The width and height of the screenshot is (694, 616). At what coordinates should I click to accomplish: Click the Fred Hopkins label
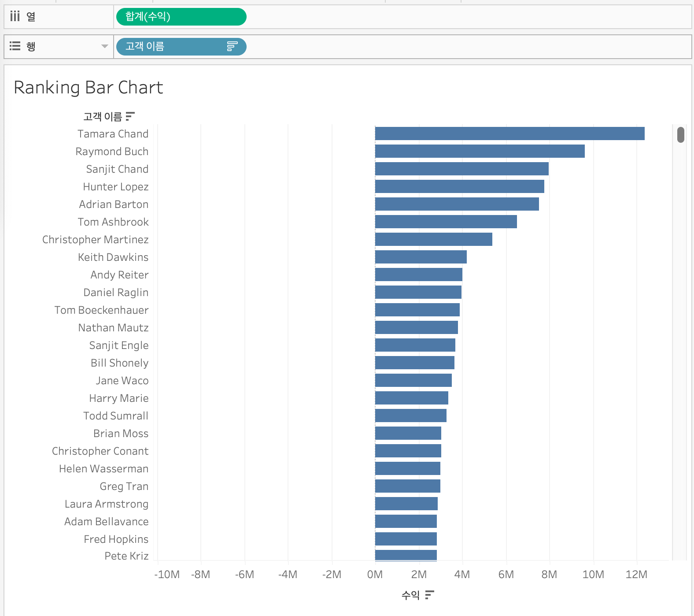(116, 539)
